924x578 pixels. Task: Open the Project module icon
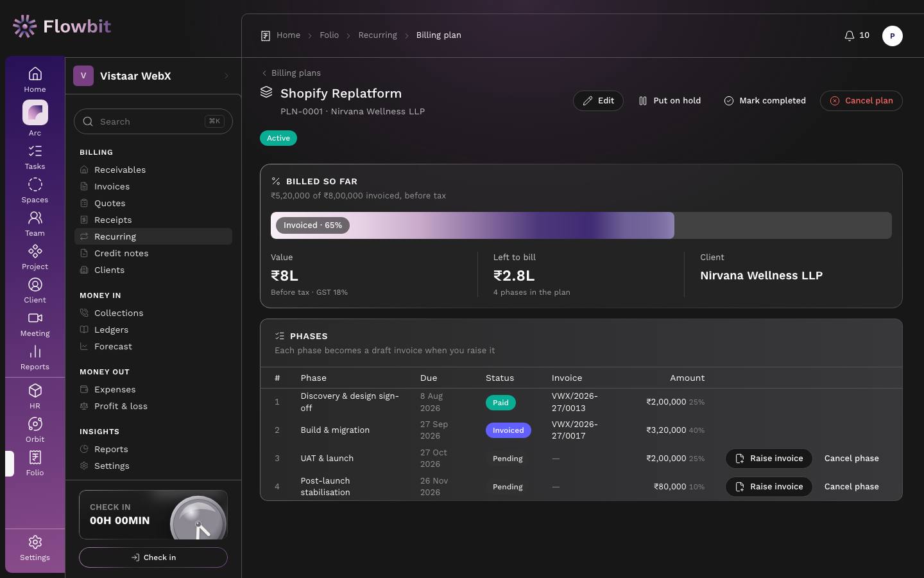[x=35, y=258]
